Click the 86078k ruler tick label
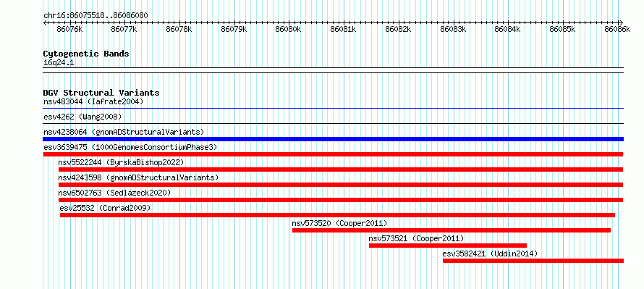The height and width of the screenshot is (289, 644). [179, 29]
